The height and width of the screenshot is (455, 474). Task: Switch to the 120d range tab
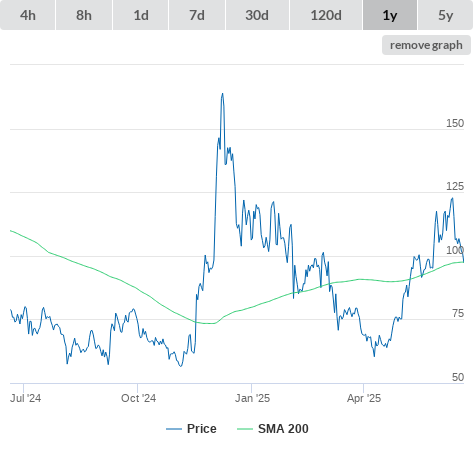coord(326,15)
